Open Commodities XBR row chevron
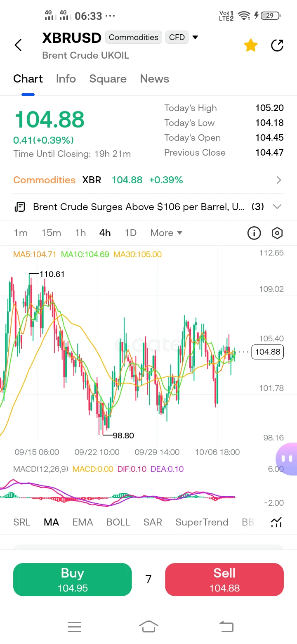Viewport: 297px width, 644px height. [279, 180]
